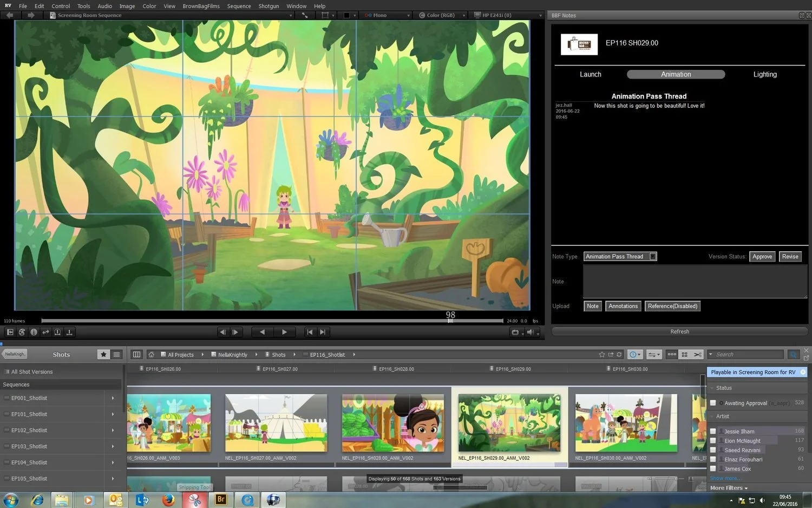Expand the EP103_Shotlist sequence arrow
812x508 pixels.
[113, 446]
